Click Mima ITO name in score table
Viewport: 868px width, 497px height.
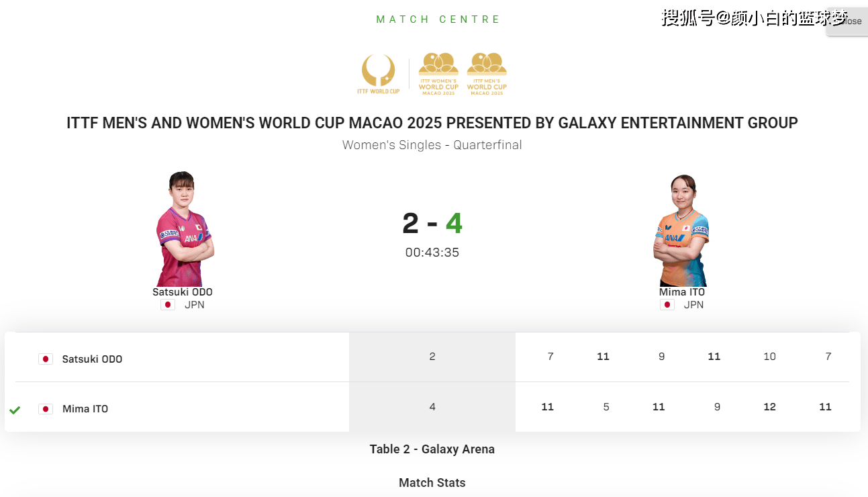(x=85, y=409)
